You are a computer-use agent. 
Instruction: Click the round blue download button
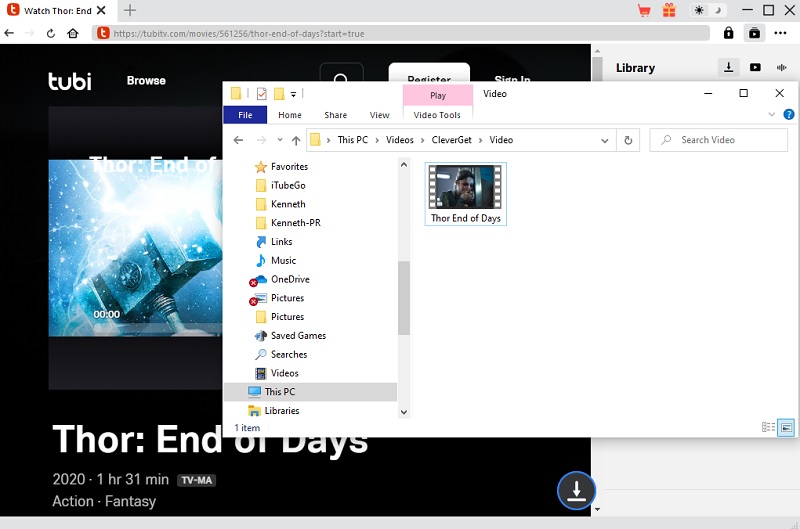(x=576, y=490)
